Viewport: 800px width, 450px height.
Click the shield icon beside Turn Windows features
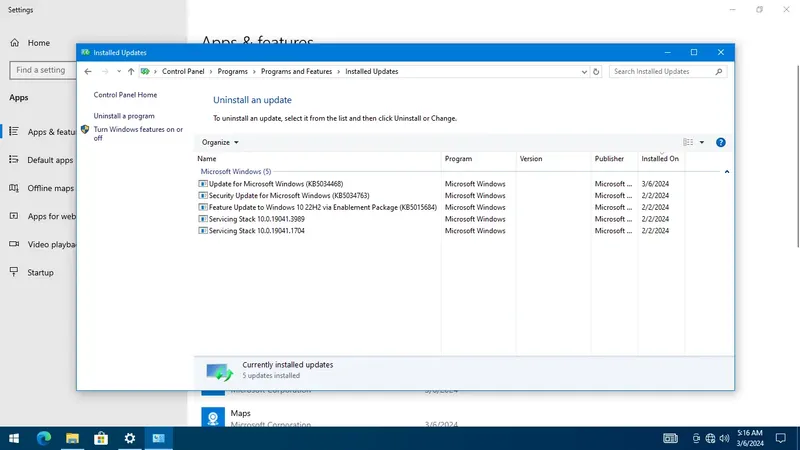(85, 130)
